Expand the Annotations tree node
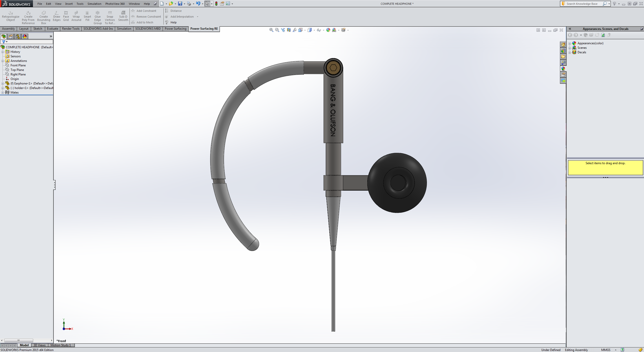This screenshot has width=644, height=352. 3,61
